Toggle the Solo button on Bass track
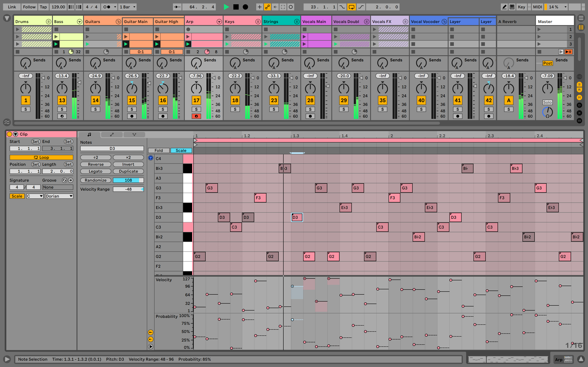This screenshot has width=588, height=367. coord(62,109)
